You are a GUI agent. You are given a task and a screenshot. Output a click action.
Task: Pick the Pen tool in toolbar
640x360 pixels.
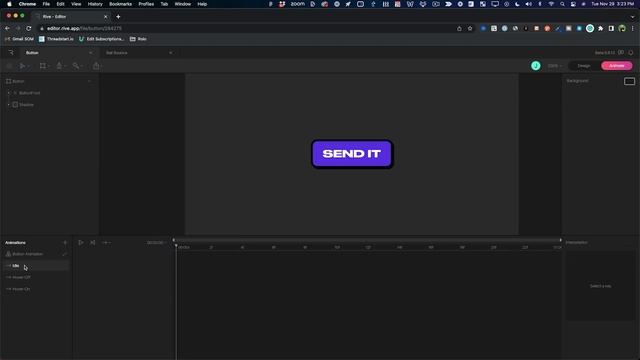tap(59, 66)
